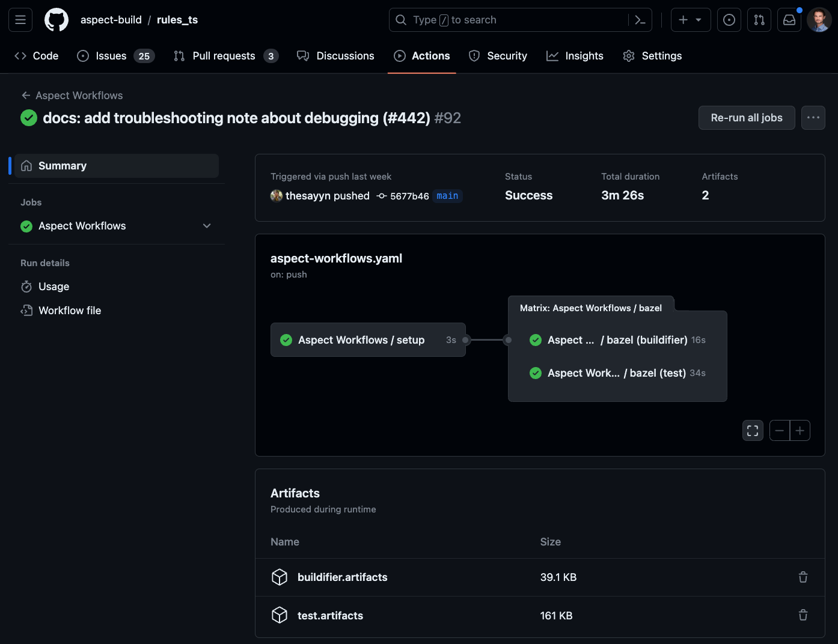Download buildifier.artifacts

[343, 577]
